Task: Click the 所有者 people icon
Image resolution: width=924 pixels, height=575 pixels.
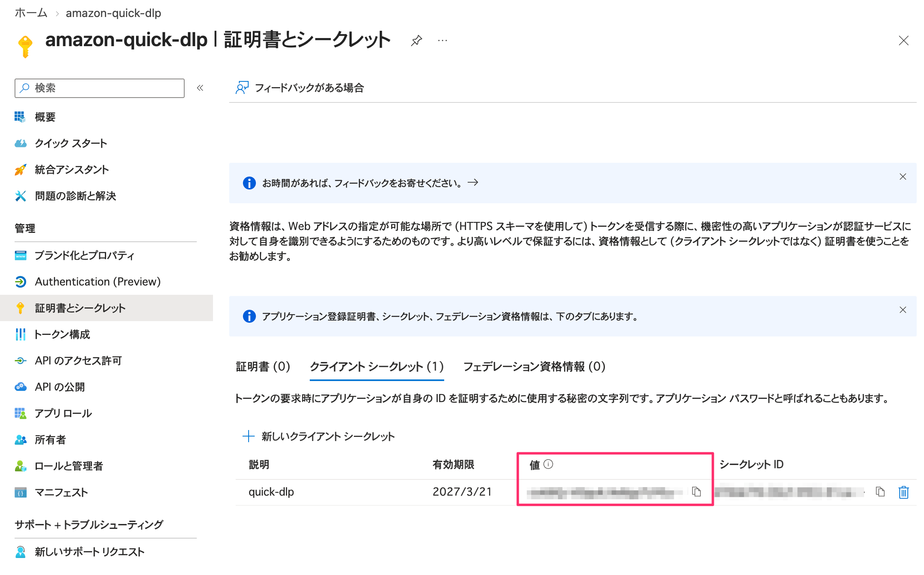Action: point(20,440)
